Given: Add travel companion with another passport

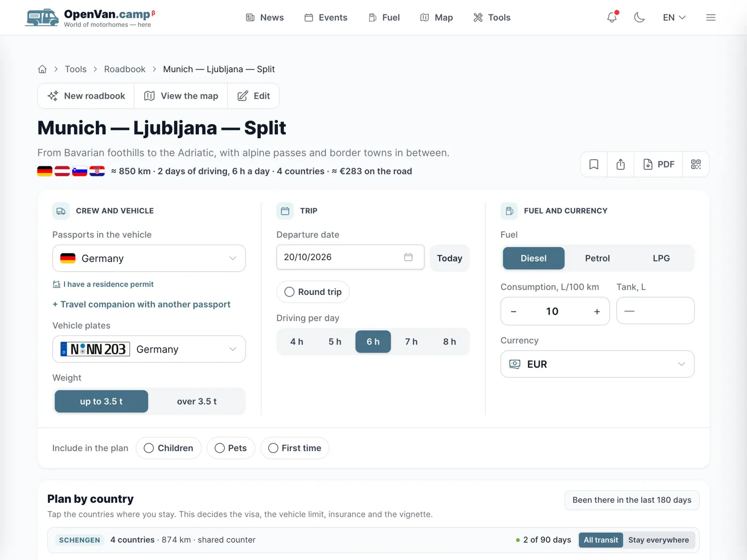Looking at the screenshot, I should (141, 305).
